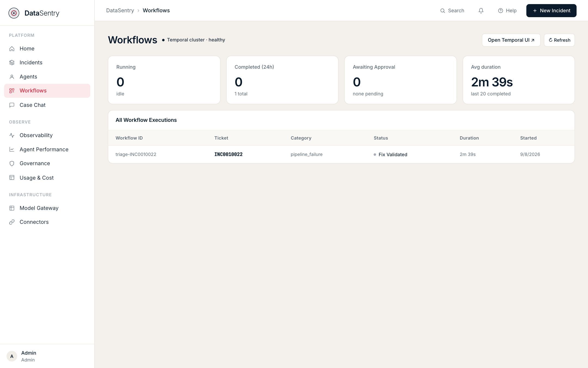
Task: Click All Workflow Executions heading
Action: [x=146, y=120]
